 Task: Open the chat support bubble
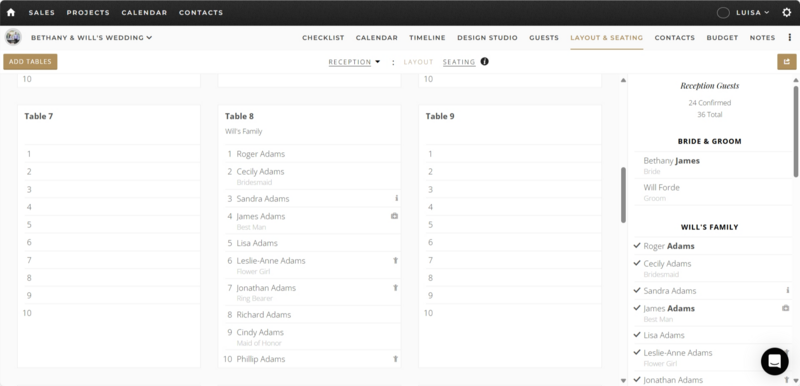(774, 362)
